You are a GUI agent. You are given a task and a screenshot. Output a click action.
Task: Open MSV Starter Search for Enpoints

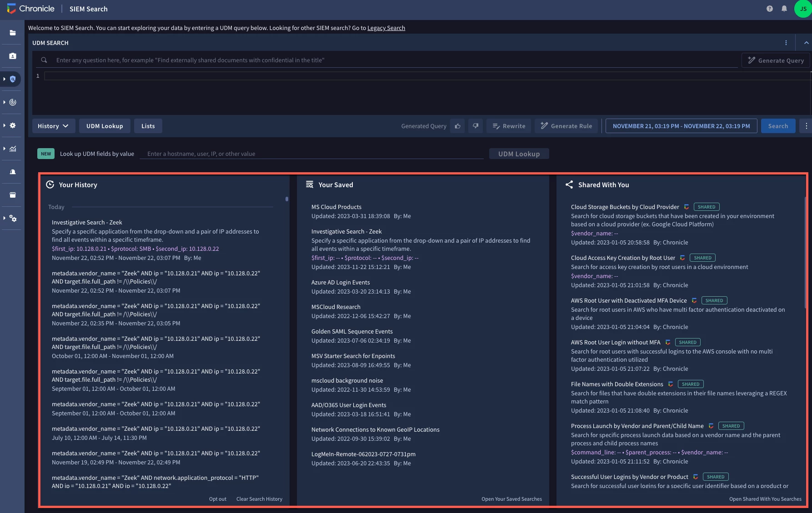click(x=353, y=356)
